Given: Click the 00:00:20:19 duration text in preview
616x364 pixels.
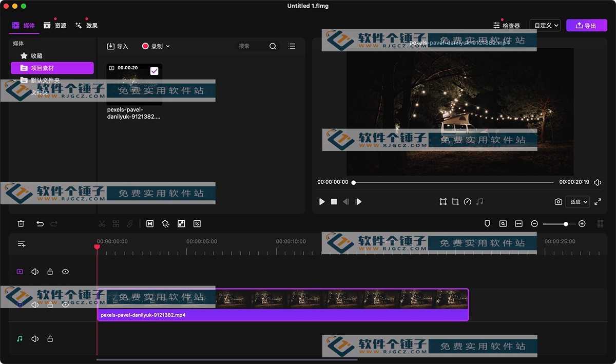Looking at the screenshot, I should 574,182.
